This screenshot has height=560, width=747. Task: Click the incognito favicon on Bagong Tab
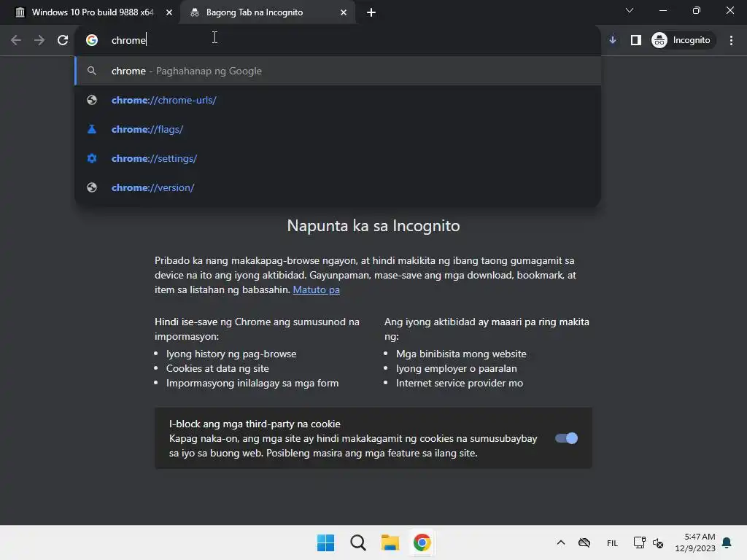[x=194, y=12]
